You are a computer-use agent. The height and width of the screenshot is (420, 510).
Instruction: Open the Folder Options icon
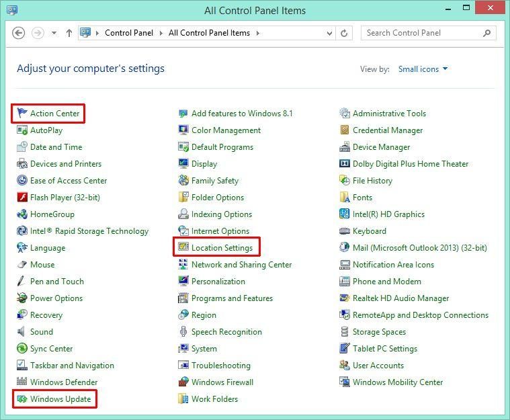point(183,197)
